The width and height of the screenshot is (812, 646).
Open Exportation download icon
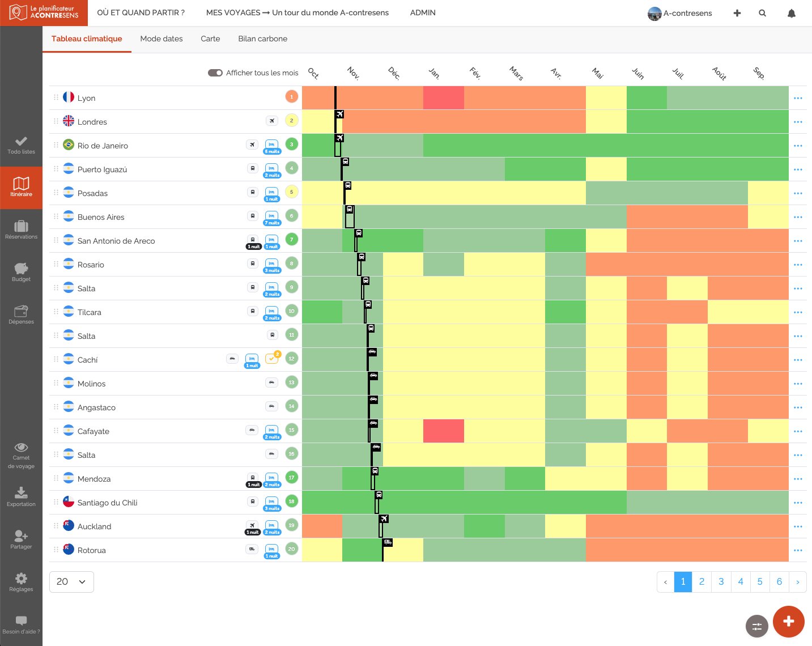(21, 492)
